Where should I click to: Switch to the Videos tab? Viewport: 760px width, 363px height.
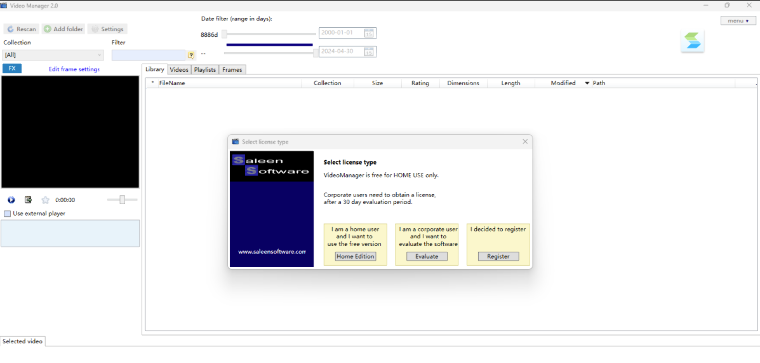179,70
